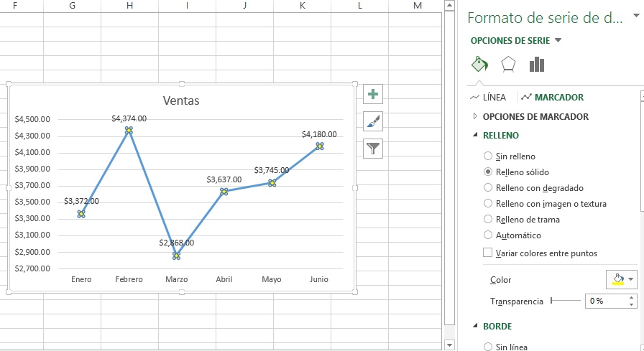Open the Effects pentagon tab
The height and width of the screenshot is (351, 644).
(x=508, y=65)
